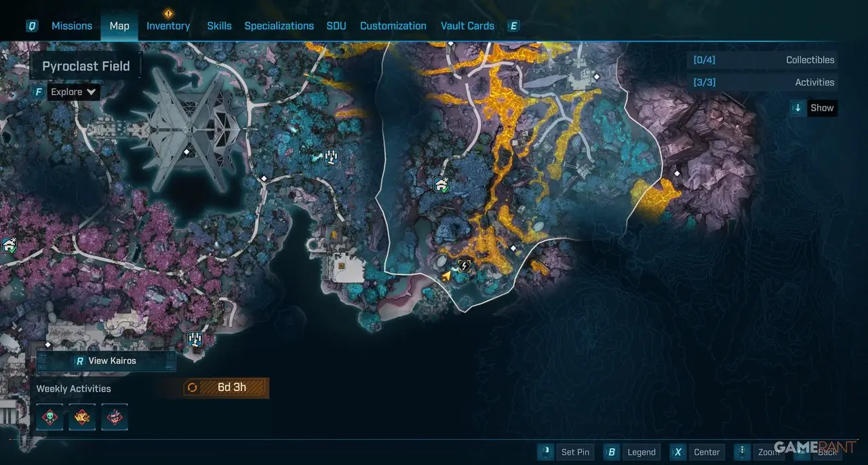This screenshot has width=868, height=465.
Task: Select the silo icon in the blue forest
Action: [330, 157]
